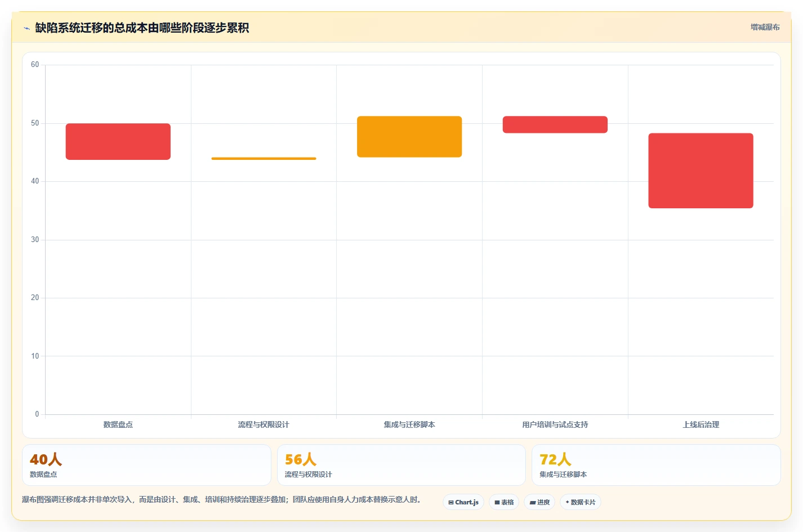
Task: Select the large red 上线后治理 bar
Action: (701, 171)
